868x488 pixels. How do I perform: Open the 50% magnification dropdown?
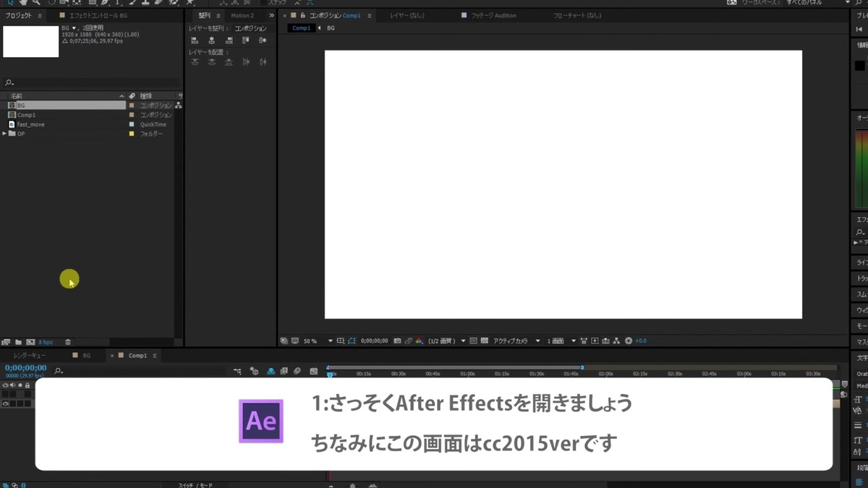pos(311,340)
